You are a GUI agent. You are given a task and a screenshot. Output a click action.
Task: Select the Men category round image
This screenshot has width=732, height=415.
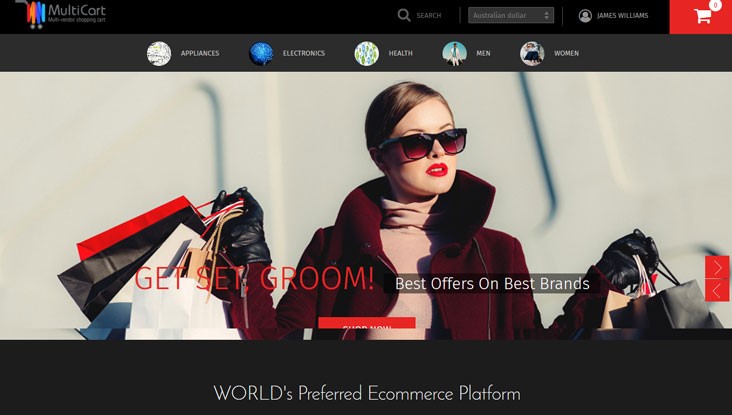(454, 53)
